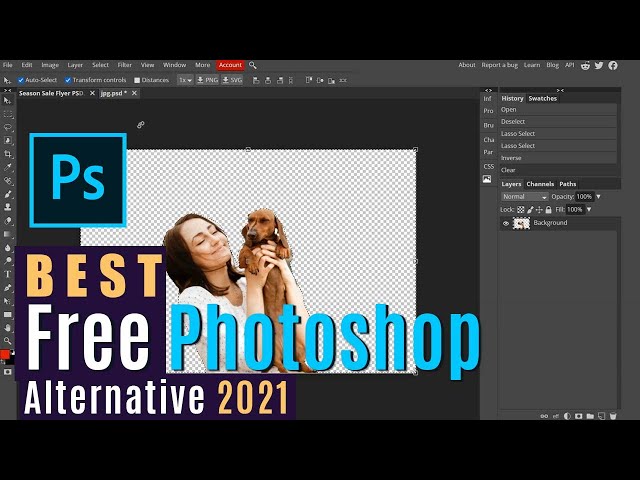Select the Spot Healing Brush tool
The height and width of the screenshot is (480, 640).
pyautogui.click(x=8, y=181)
